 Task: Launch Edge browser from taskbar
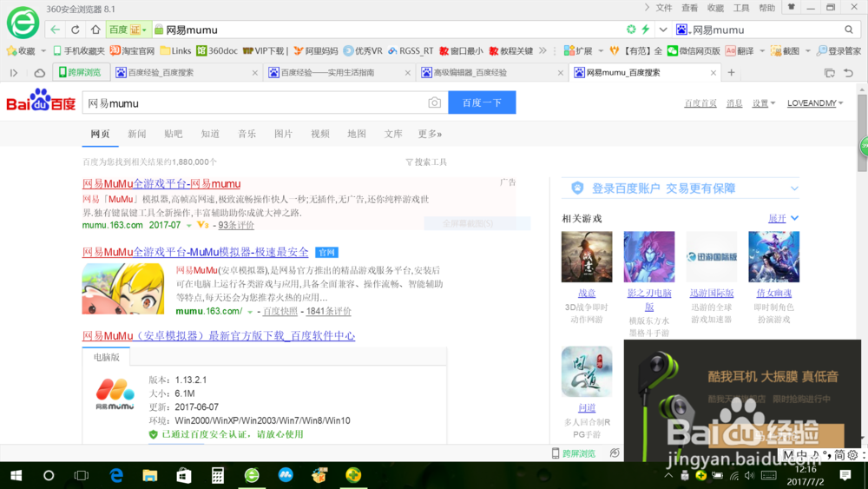[x=116, y=475]
